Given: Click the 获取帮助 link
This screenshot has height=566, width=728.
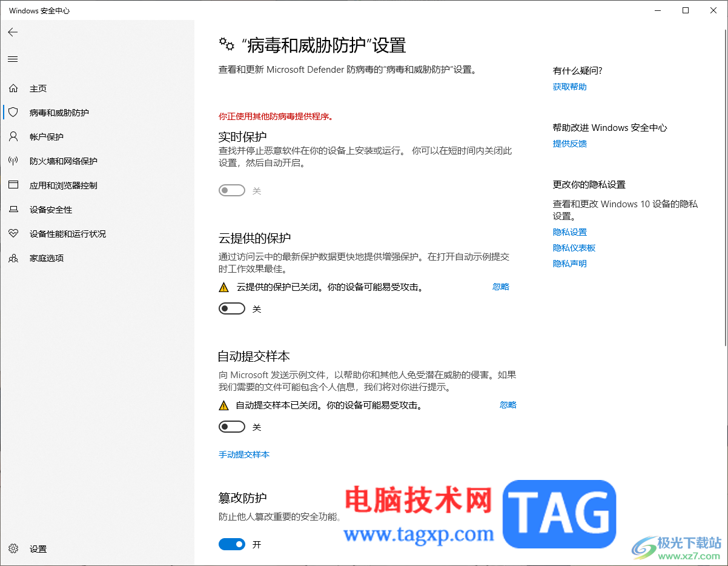Looking at the screenshot, I should [x=570, y=87].
